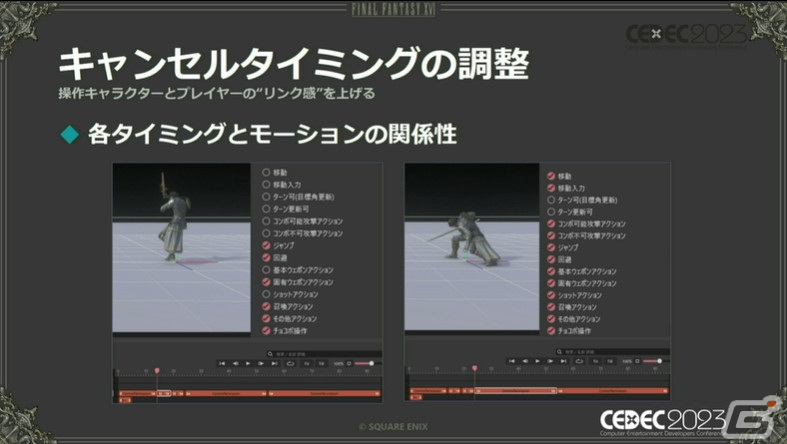Disable 基本ウェポンアクション in right editor list
The width and height of the screenshot is (787, 444).
(551, 271)
